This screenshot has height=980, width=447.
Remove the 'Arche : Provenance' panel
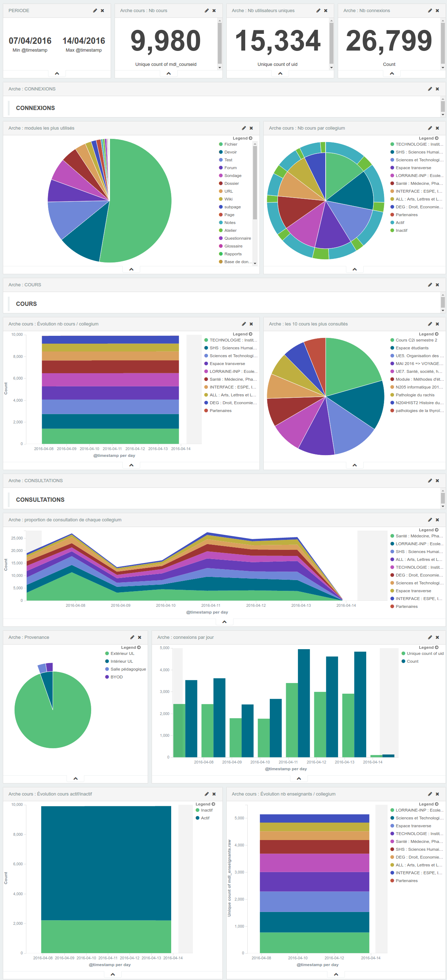coord(140,637)
